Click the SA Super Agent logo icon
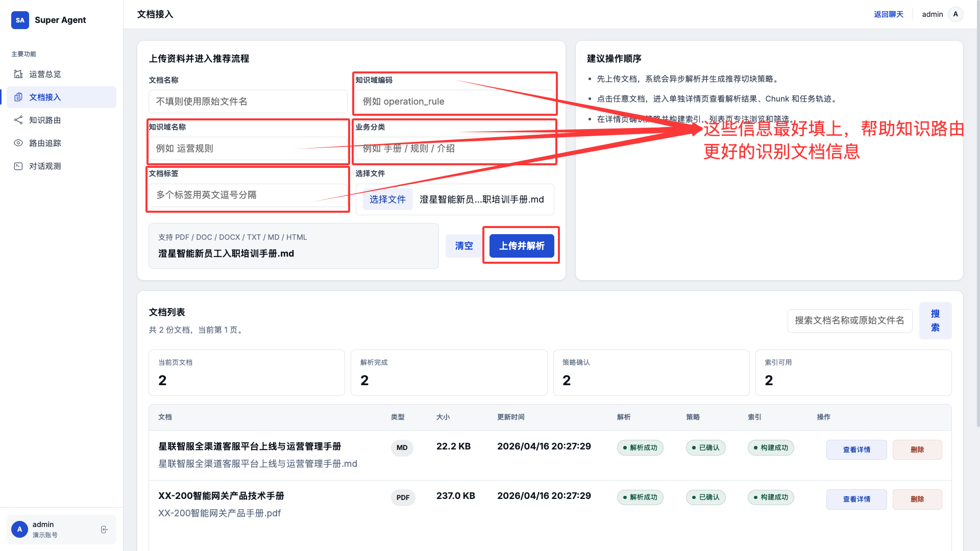 click(20, 20)
